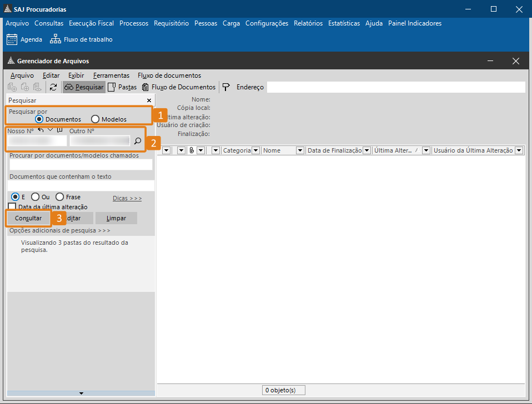This screenshot has height=404, width=532.
Task: Choose the Frase search mode radio
Action: point(60,197)
